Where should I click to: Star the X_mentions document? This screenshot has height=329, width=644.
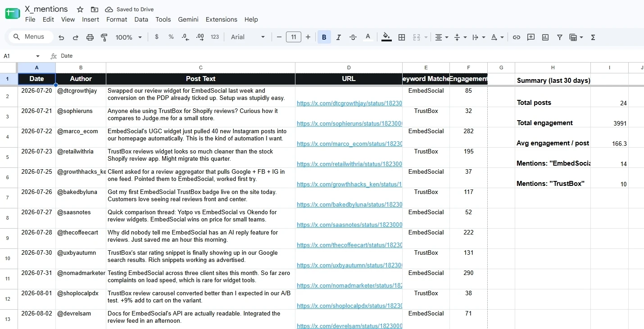click(80, 9)
